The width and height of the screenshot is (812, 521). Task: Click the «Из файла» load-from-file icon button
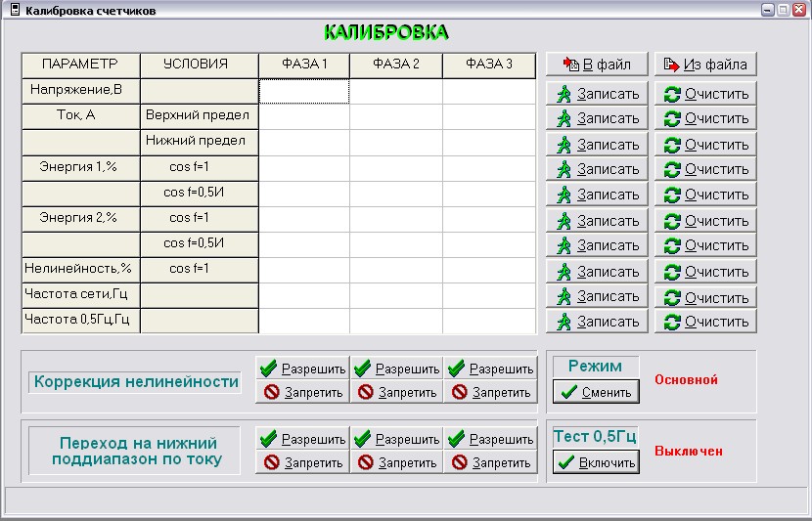tap(704, 65)
